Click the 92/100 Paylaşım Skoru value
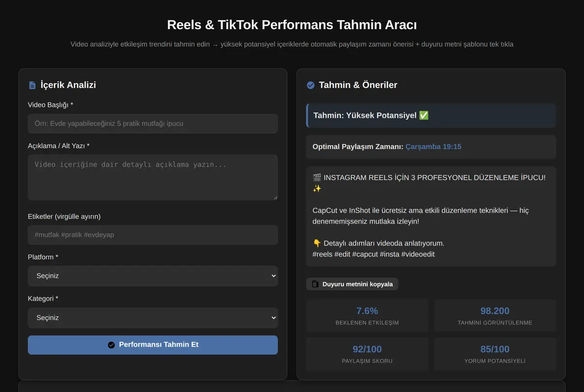The height and width of the screenshot is (392, 584). tap(367, 349)
